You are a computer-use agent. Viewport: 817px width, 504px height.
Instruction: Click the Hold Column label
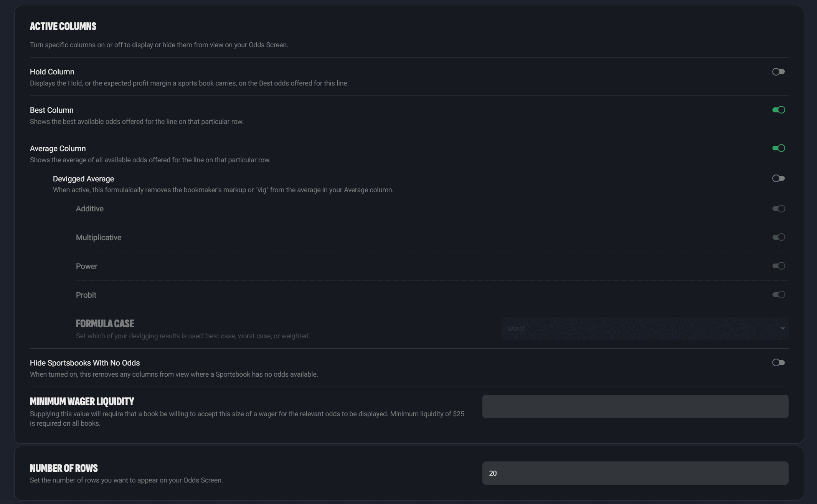[52, 72]
